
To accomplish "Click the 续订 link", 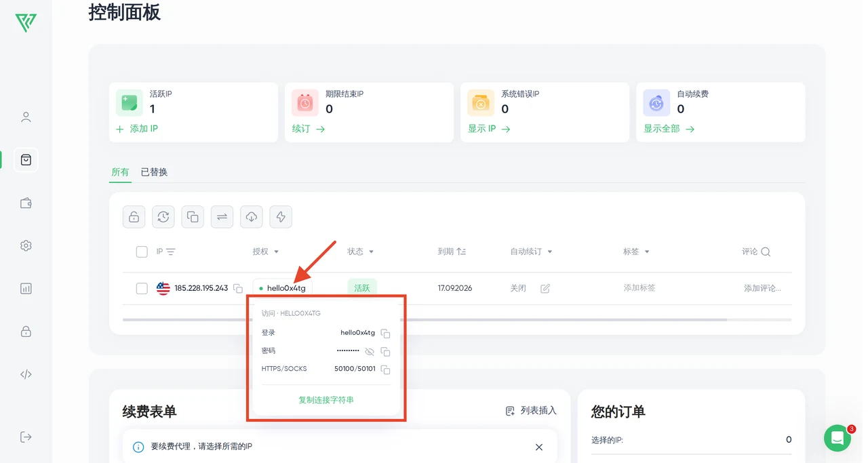I will [309, 129].
